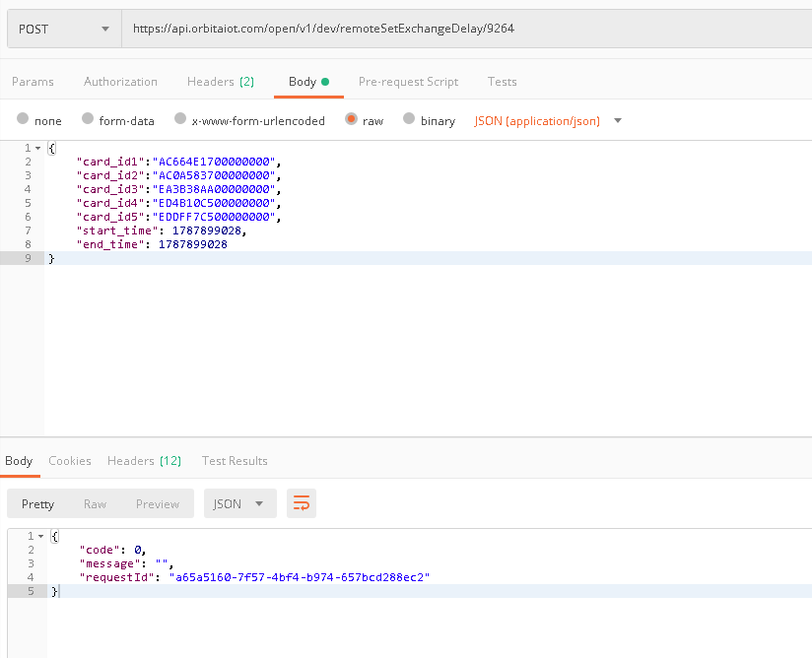The width and height of the screenshot is (812, 658).
Task: Switch to the Preview response view
Action: click(158, 503)
